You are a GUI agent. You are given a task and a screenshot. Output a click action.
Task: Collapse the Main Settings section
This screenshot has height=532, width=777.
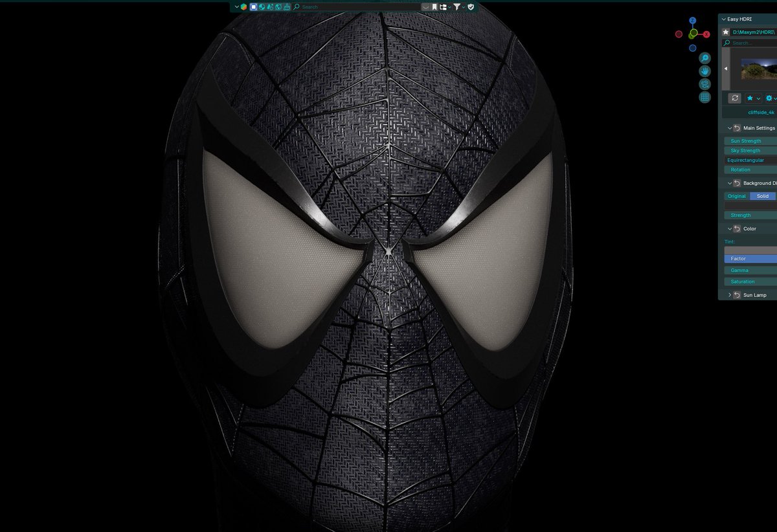[730, 128]
